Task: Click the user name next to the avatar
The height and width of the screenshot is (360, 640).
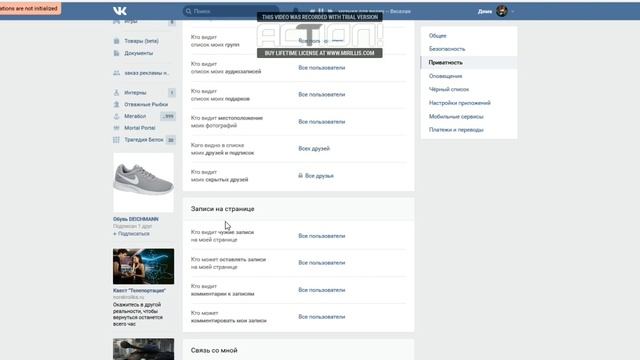Action: pos(484,11)
